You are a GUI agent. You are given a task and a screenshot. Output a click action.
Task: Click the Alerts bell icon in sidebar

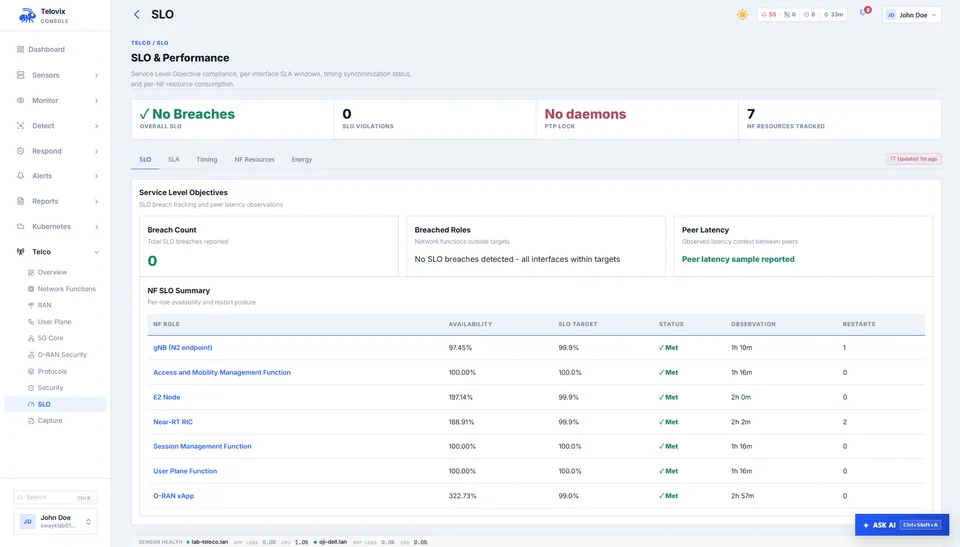[20, 176]
